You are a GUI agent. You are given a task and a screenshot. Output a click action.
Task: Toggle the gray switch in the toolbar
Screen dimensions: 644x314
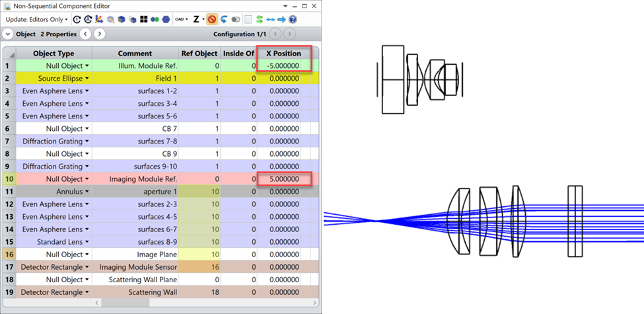click(x=235, y=20)
